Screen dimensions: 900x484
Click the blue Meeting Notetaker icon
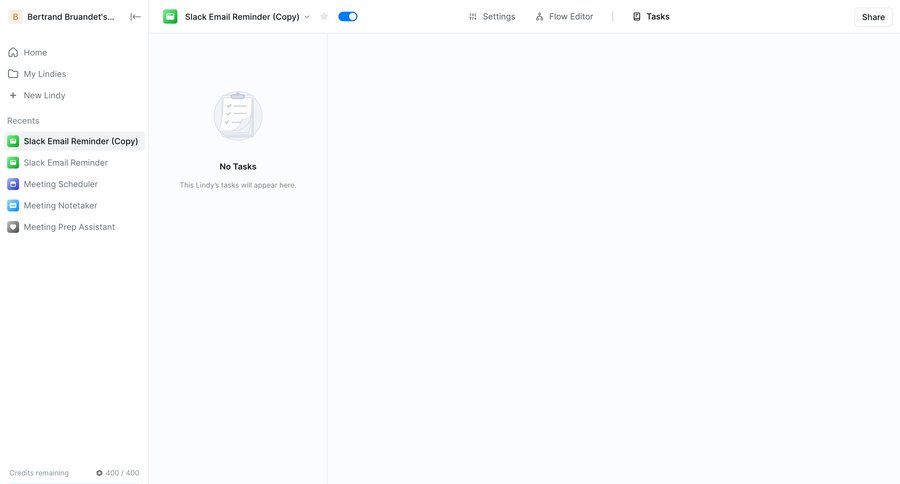pyautogui.click(x=13, y=206)
